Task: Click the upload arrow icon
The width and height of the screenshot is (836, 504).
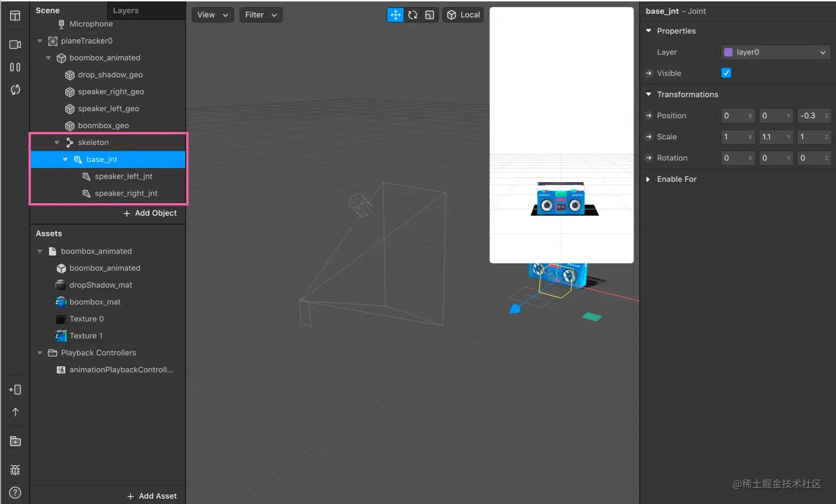Action: [15, 412]
